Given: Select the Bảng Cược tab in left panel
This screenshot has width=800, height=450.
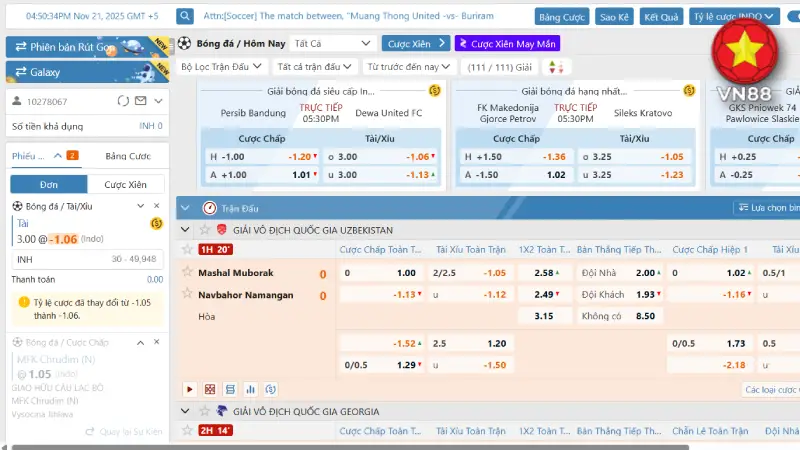Looking at the screenshot, I should (127, 156).
